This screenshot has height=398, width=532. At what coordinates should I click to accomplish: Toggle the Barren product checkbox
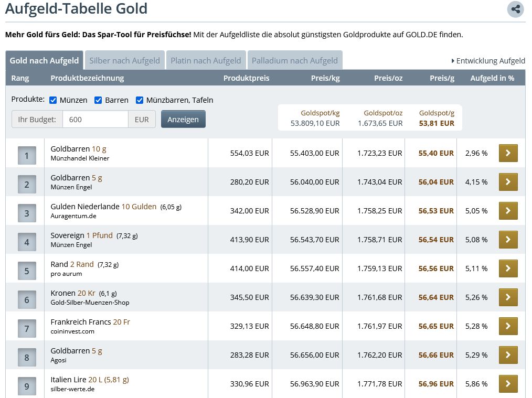pyautogui.click(x=98, y=100)
